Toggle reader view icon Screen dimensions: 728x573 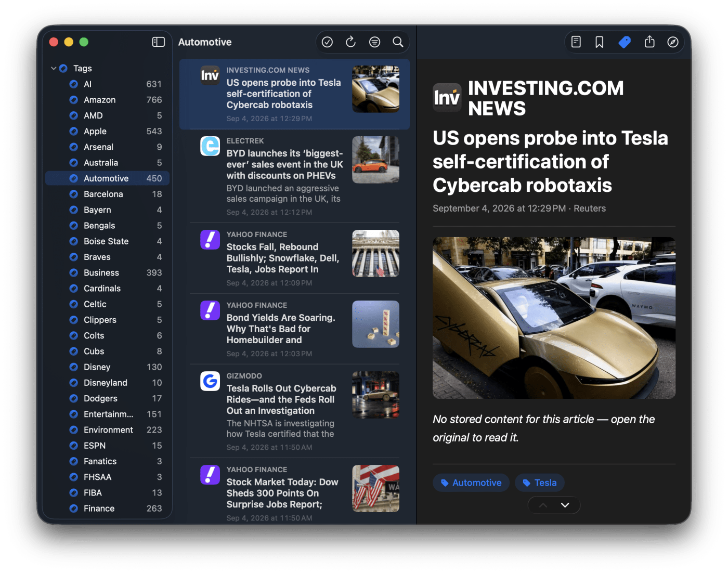(x=576, y=42)
